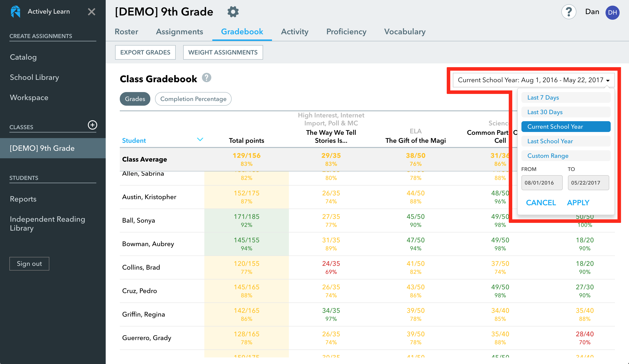Screen dimensions: 629x364
Task: Open the Proficiency tab
Action: pos(346,32)
